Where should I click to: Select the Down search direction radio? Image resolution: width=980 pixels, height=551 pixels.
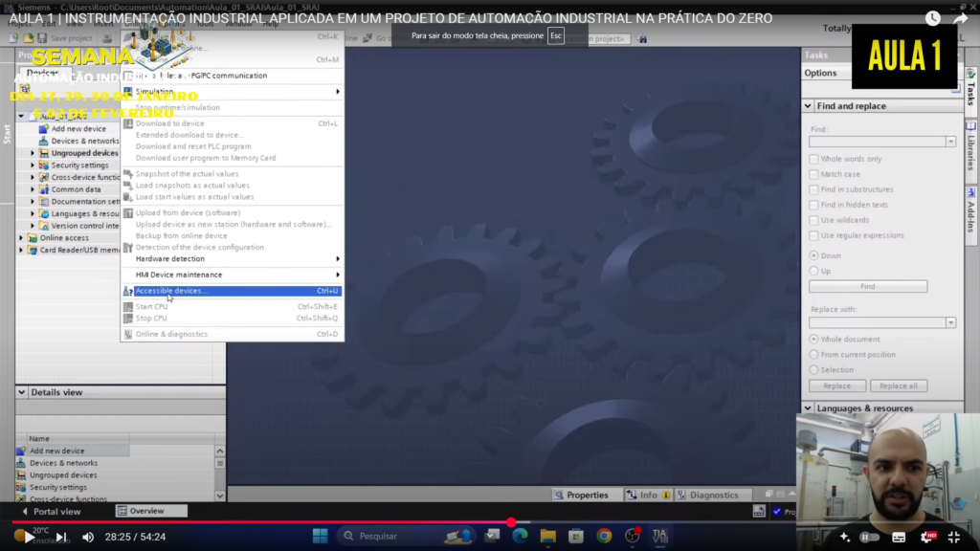point(813,255)
